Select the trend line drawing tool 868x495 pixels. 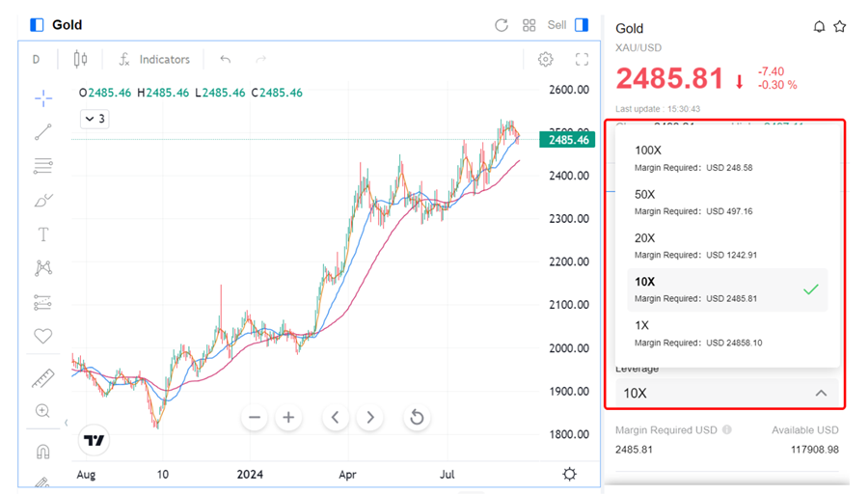43,132
